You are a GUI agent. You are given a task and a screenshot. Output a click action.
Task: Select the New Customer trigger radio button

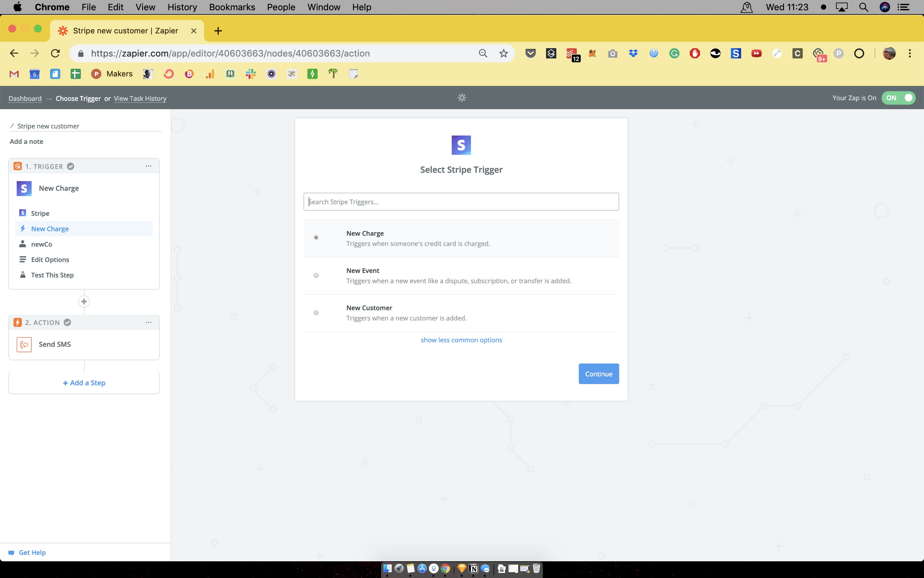pos(316,313)
